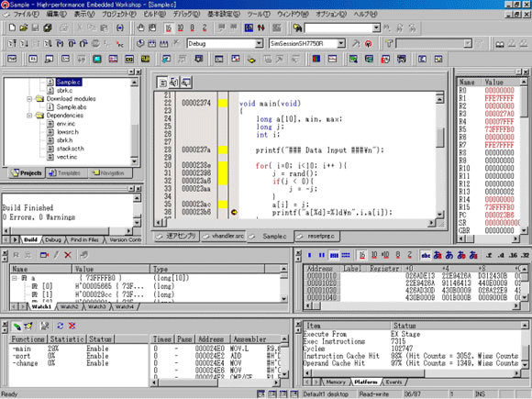Open the ファイル menu
Viewport: 532px width, 399px height.
pyautogui.click(x=26, y=15)
